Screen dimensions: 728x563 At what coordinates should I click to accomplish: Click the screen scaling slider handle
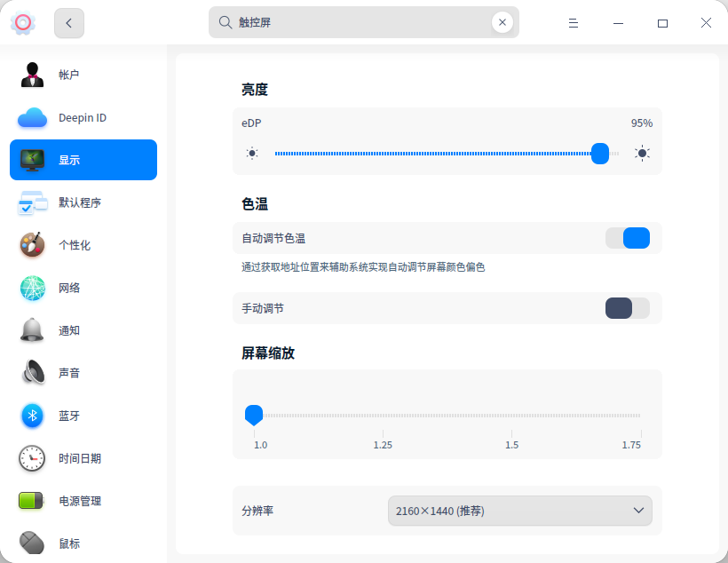[254, 415]
